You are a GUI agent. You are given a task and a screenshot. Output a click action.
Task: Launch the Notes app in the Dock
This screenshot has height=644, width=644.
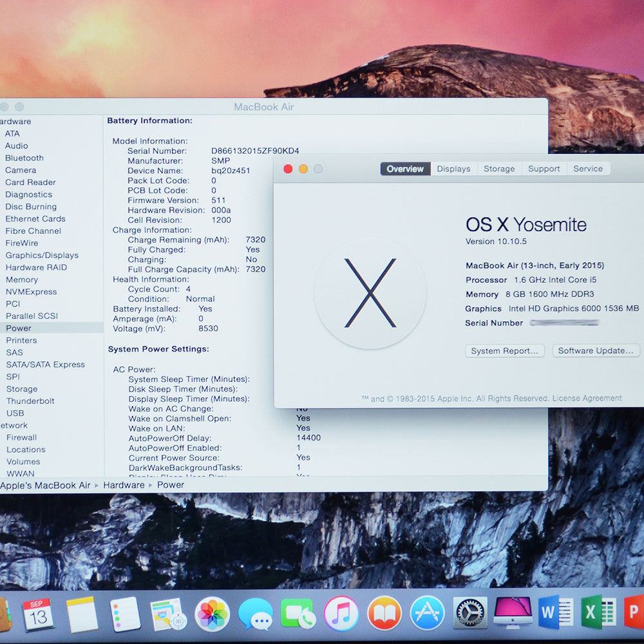point(82,615)
